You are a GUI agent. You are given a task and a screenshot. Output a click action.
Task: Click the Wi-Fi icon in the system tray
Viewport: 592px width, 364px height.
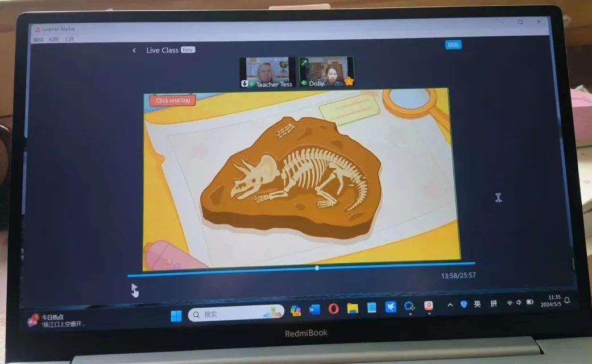pyautogui.click(x=510, y=303)
